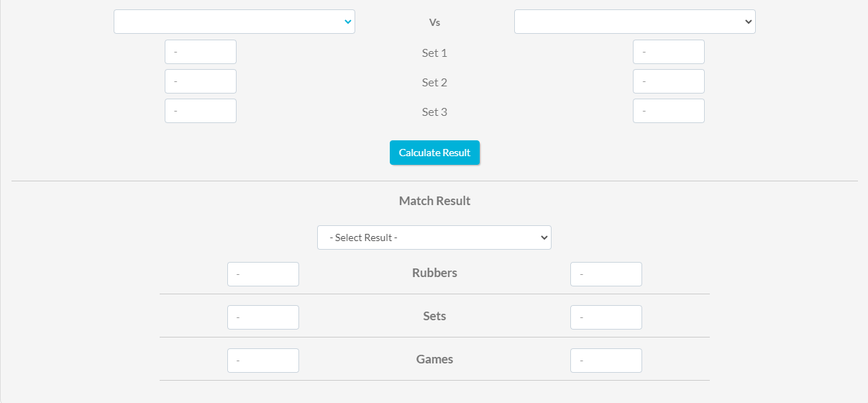Select the right Sets total input
868x403 pixels.
point(606,317)
